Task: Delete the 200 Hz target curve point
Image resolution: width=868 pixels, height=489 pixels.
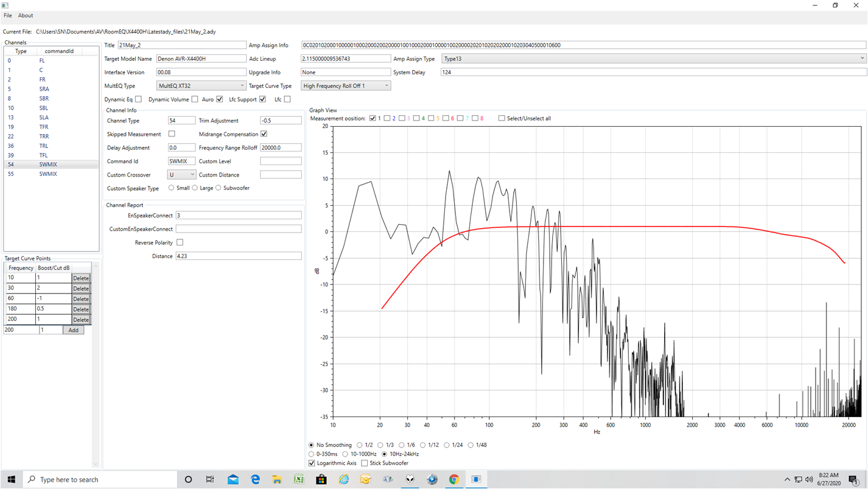Action: (81, 320)
